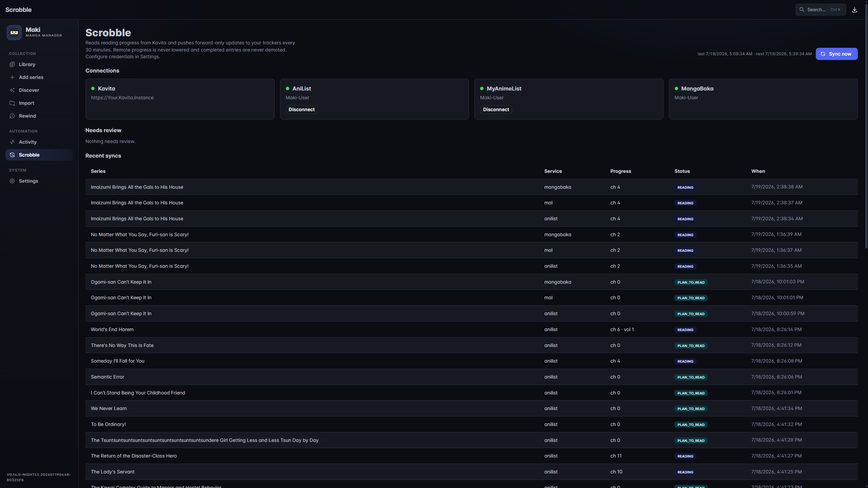Click the Kavita connection card
The image size is (868, 488).
tap(180, 99)
